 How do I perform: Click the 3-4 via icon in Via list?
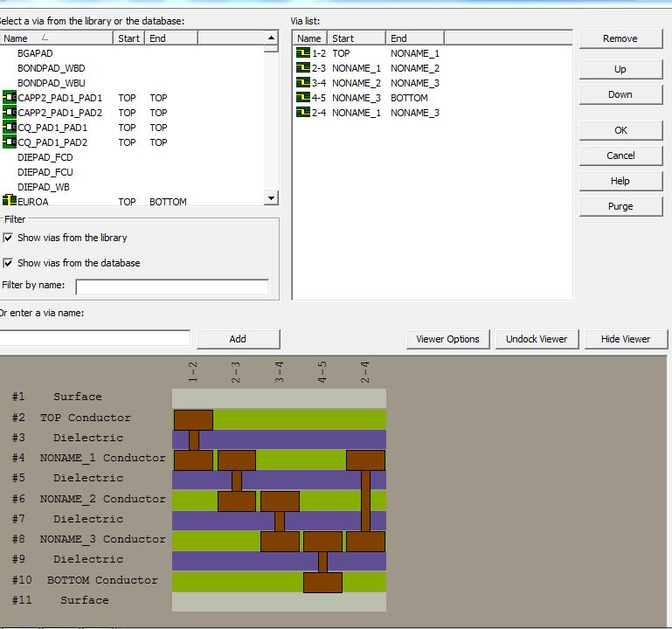303,83
